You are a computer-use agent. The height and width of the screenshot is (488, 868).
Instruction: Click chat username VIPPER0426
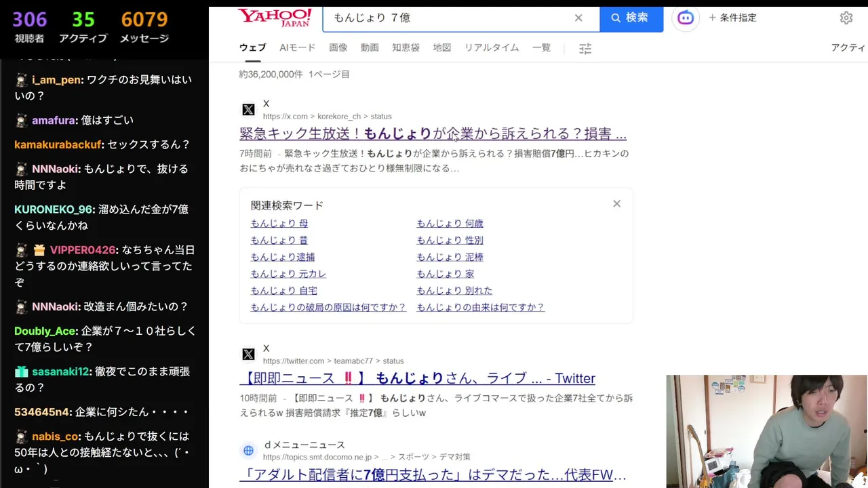point(83,250)
